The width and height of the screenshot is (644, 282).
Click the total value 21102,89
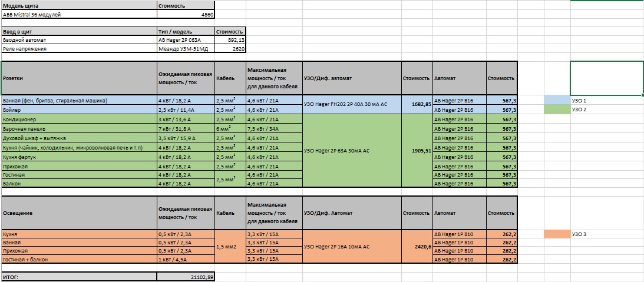click(186, 277)
